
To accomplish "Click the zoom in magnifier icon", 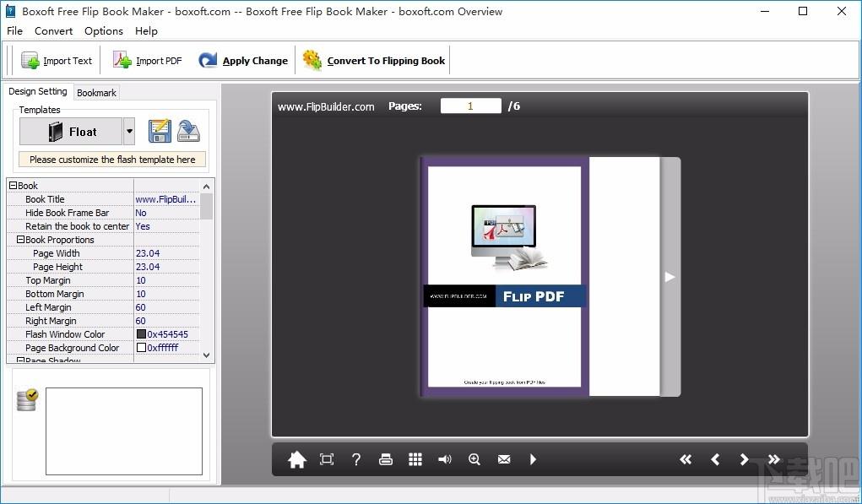I will tap(474, 459).
